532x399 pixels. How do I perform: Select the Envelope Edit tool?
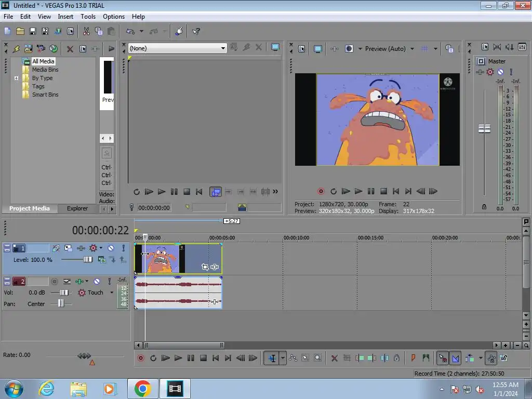293,358
